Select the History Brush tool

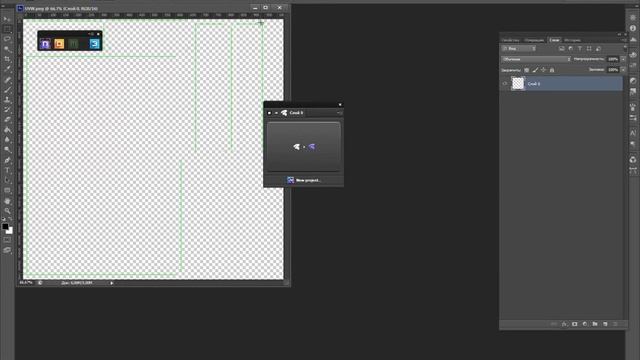click(7, 109)
